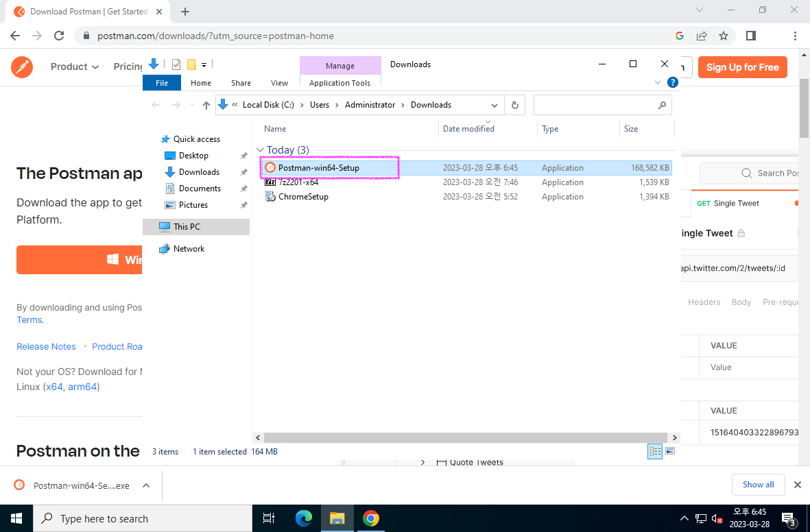The width and height of the screenshot is (810, 532).
Task: Bookmark this page with the star icon
Action: click(723, 36)
